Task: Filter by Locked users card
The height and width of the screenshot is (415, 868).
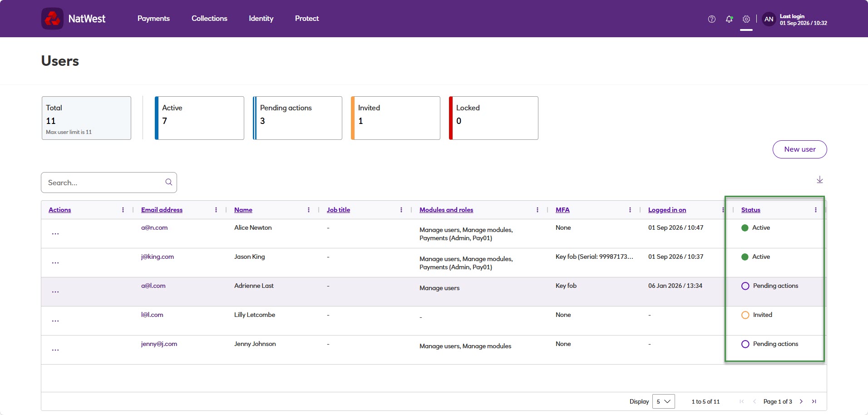Action: click(493, 118)
